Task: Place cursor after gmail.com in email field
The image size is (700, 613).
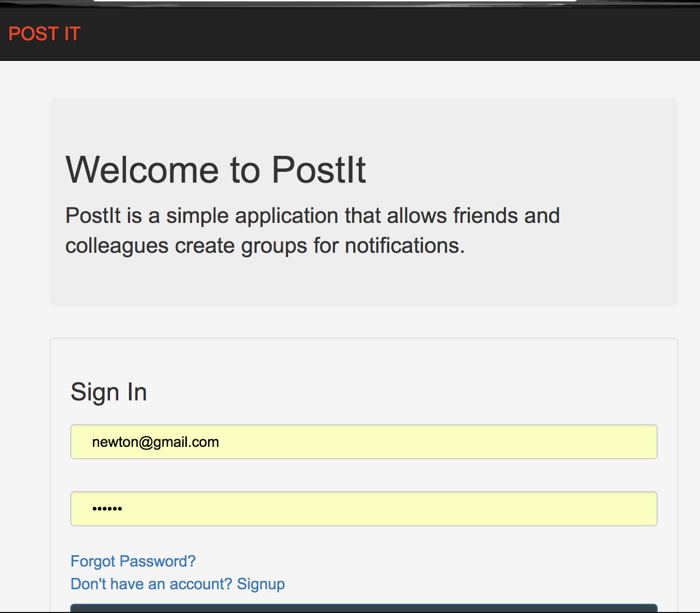Action: (220, 442)
